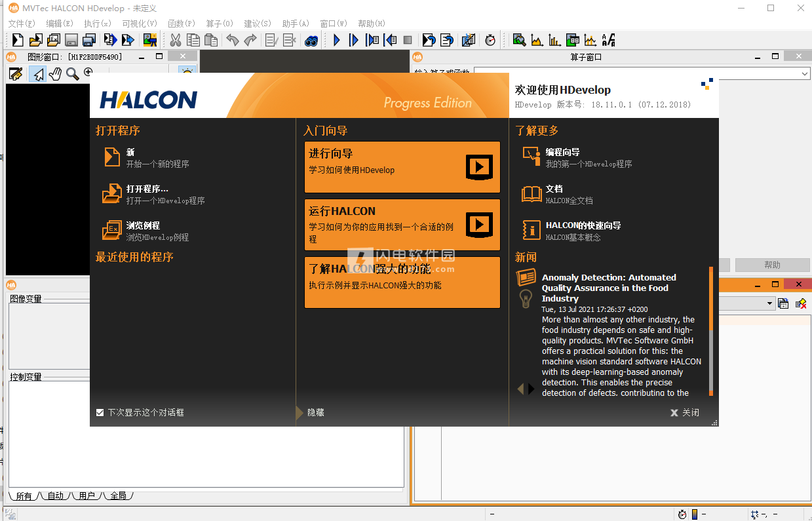Click the step out icon
The width and height of the screenshot is (812, 521).
390,40
